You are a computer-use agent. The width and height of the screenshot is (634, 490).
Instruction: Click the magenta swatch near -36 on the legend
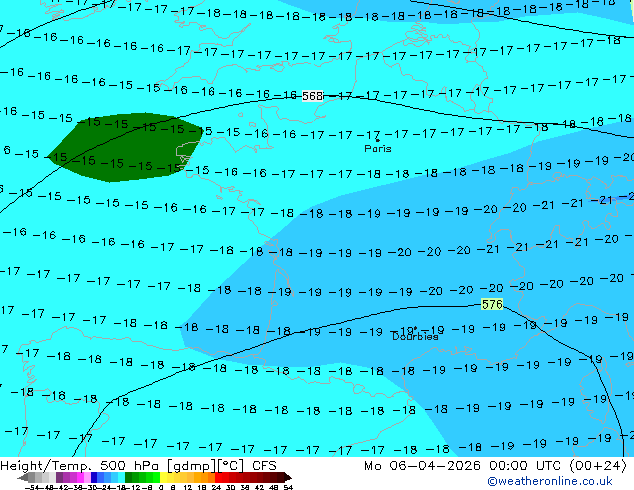[80, 477]
